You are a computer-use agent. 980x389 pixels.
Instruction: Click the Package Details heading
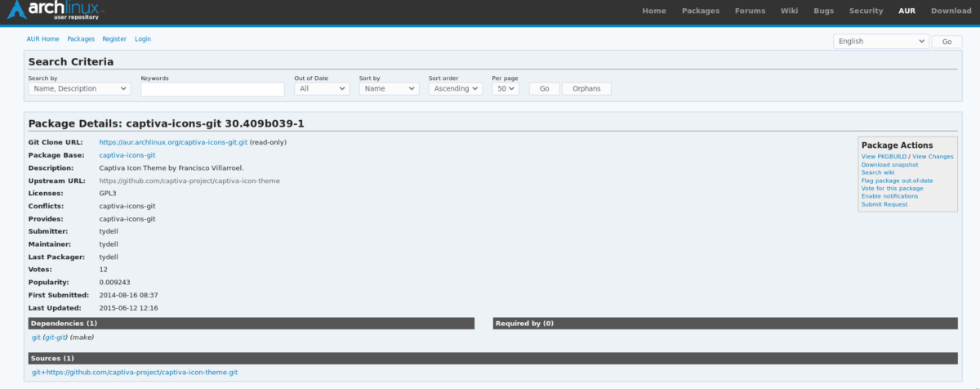point(167,123)
